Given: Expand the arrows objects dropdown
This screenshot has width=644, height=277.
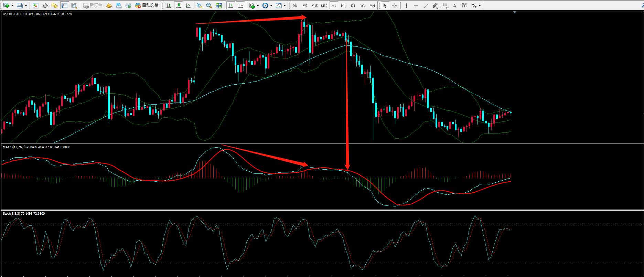Looking at the screenshot, I should coord(480,6).
